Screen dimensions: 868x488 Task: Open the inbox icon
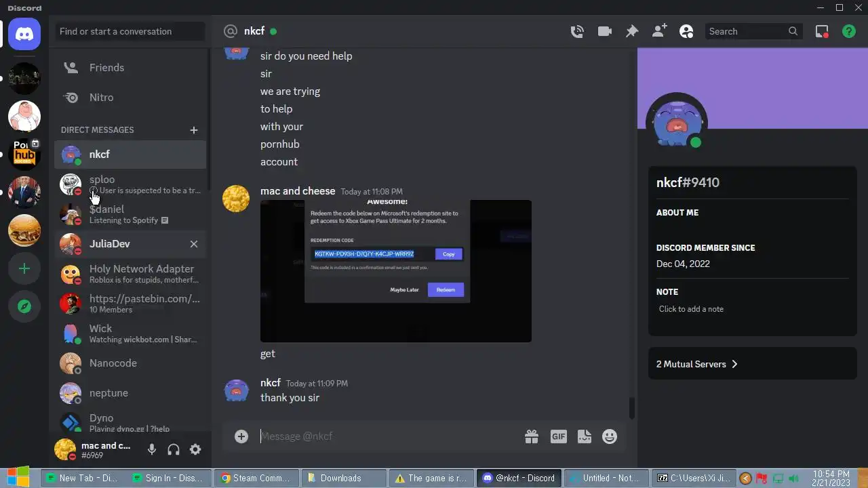pos(822,31)
